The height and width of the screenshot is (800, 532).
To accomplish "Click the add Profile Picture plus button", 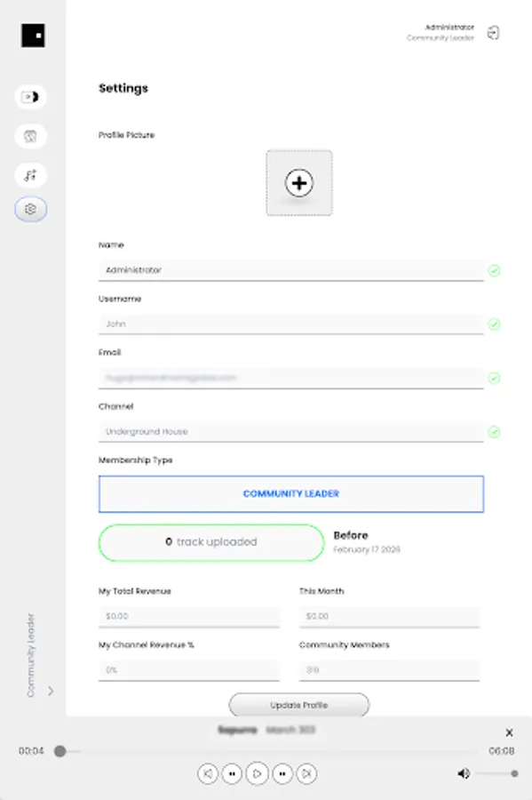I will 299,183.
